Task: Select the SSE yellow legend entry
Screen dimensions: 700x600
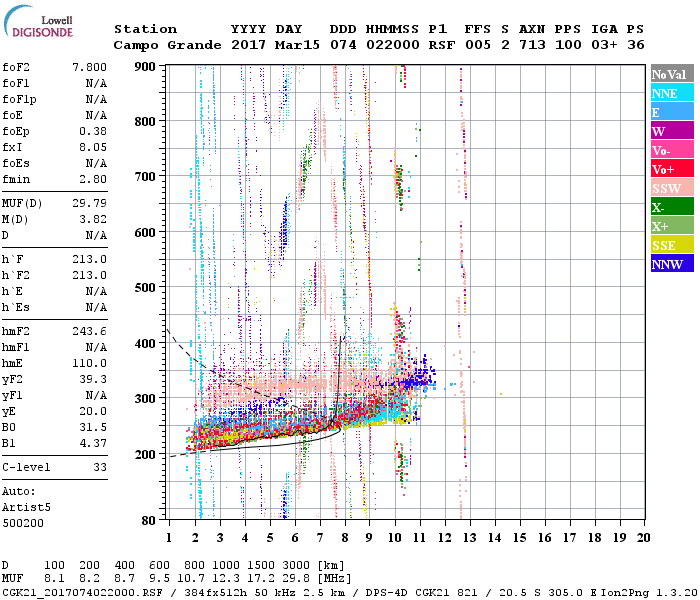Action: pos(671,245)
